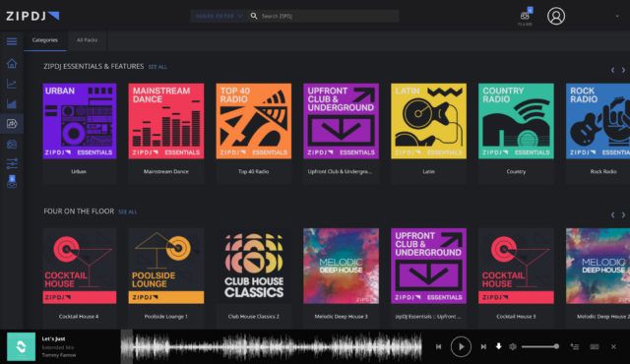Open the area chart icon in the sidebar

point(12,104)
